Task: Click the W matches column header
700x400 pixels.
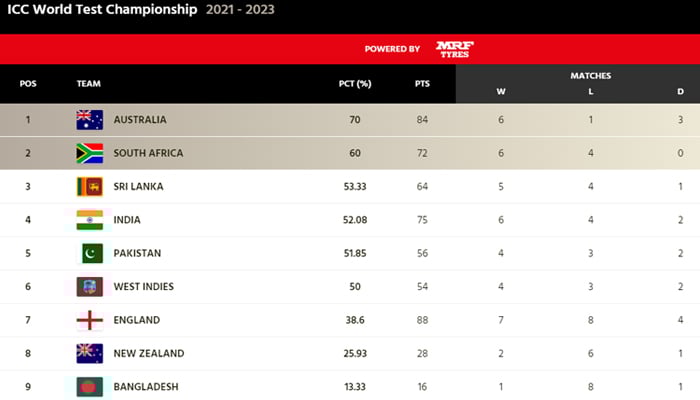Action: coord(501,92)
